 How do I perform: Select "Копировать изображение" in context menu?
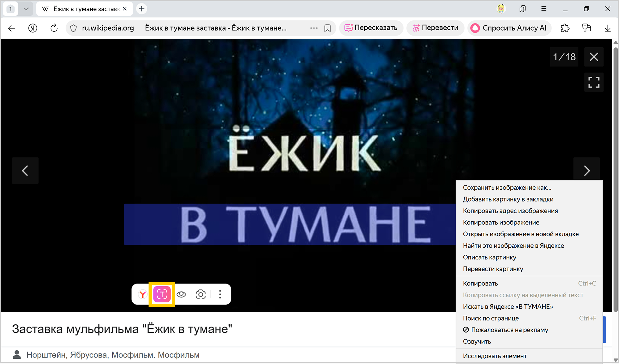pyautogui.click(x=501, y=223)
